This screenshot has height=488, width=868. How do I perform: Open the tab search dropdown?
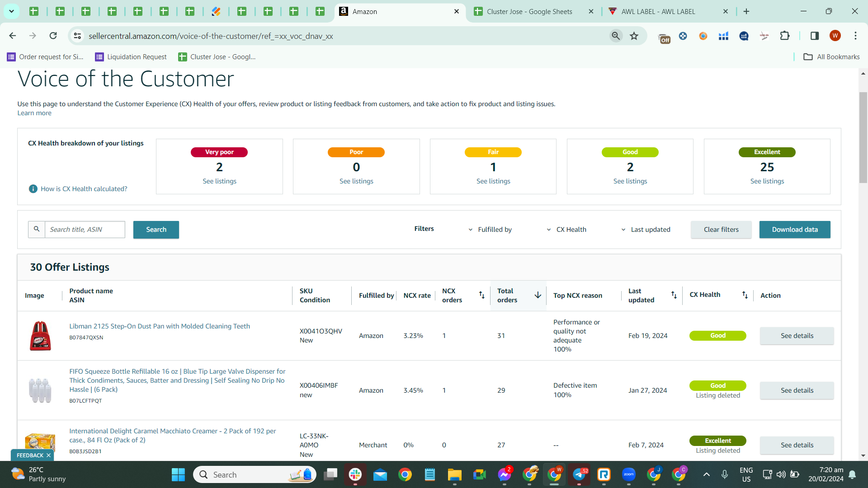[x=11, y=11]
